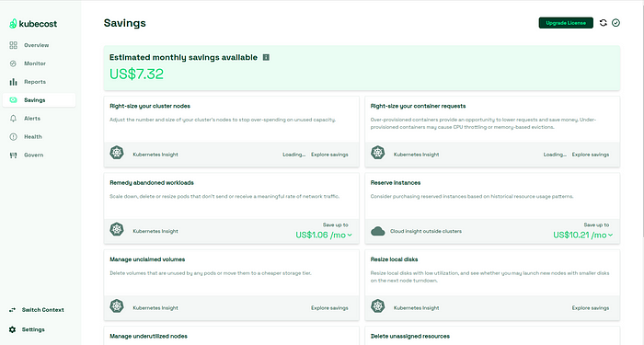Click Kubernetes icon in unclaimed volumes card
Screen dimensions: 644x345
117,306
